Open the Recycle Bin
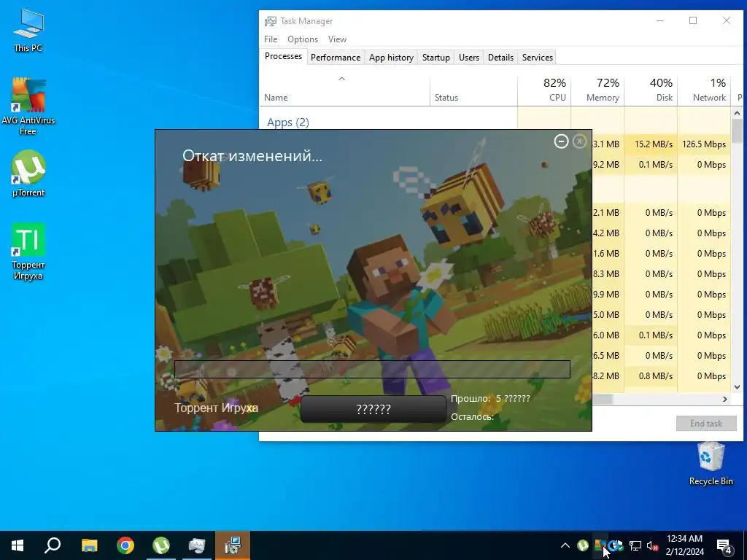Image resolution: width=747 pixels, height=560 pixels. tap(711, 464)
